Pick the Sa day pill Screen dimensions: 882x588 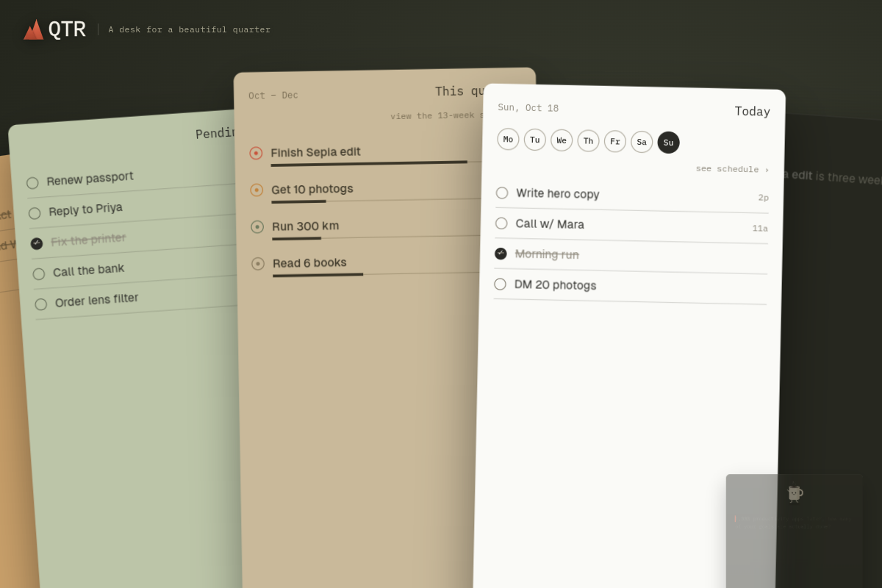pyautogui.click(x=642, y=142)
